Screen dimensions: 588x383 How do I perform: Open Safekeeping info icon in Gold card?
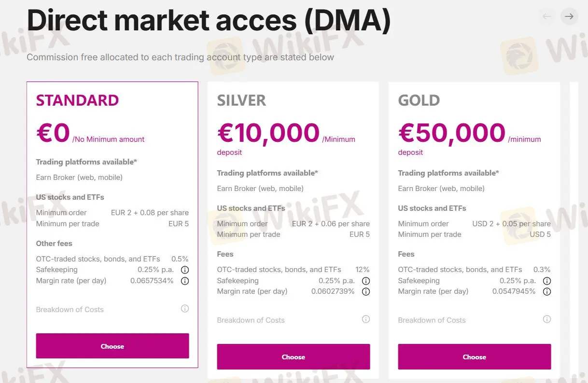(547, 281)
